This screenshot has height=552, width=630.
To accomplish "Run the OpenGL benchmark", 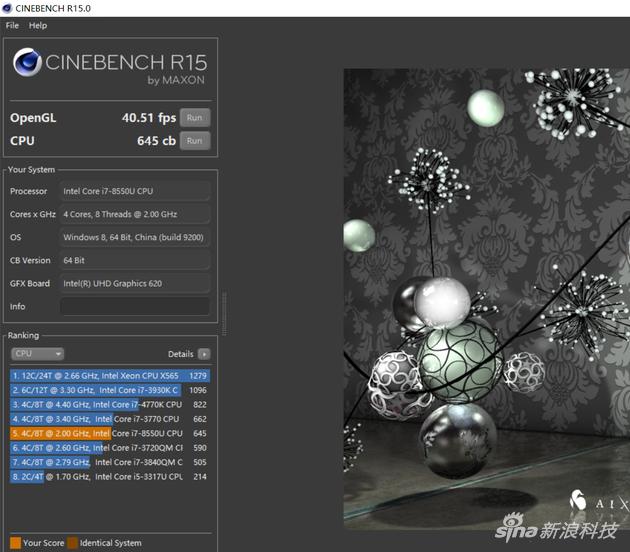I will [x=195, y=118].
